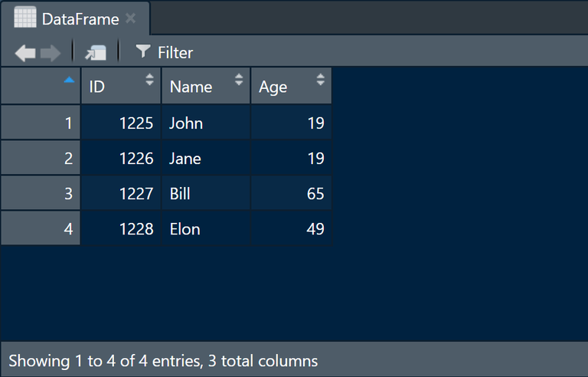Select the Name column header
The image size is (588, 377).
(205, 86)
